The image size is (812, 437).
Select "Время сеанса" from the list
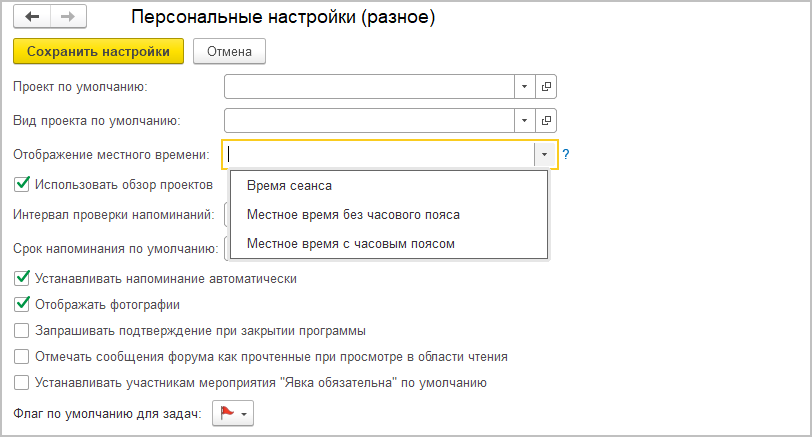pos(289,185)
